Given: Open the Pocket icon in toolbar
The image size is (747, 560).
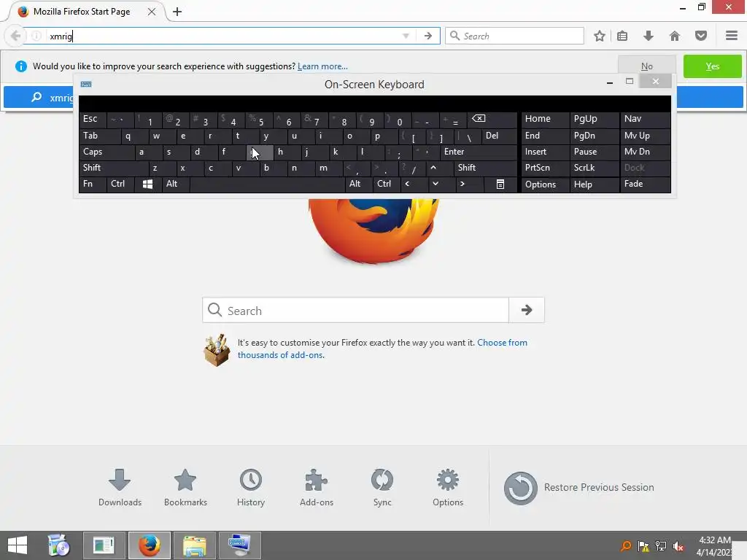Looking at the screenshot, I should 700,36.
